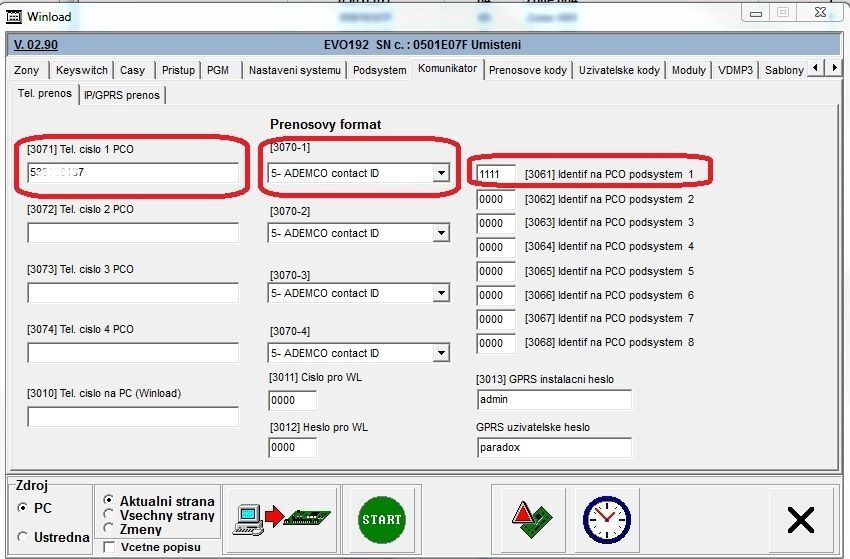850x559 pixels.
Task: Click the red triangle green square icon
Action: point(533,518)
